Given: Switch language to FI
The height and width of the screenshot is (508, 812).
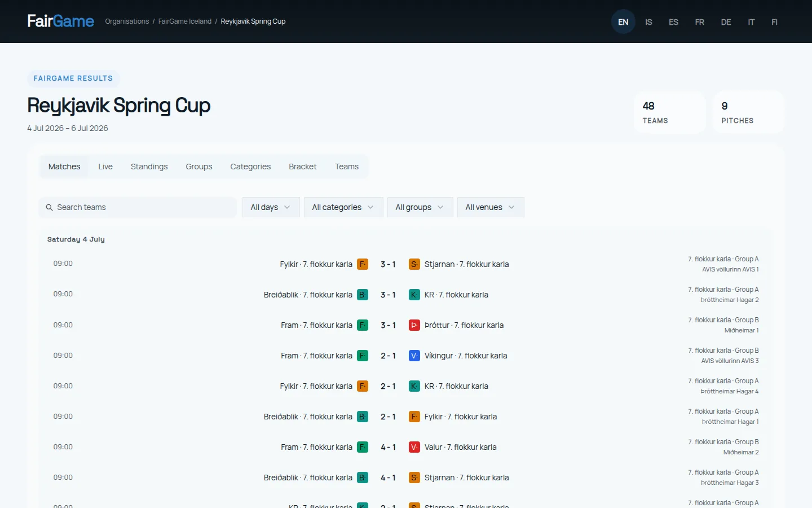Looking at the screenshot, I should (x=774, y=22).
